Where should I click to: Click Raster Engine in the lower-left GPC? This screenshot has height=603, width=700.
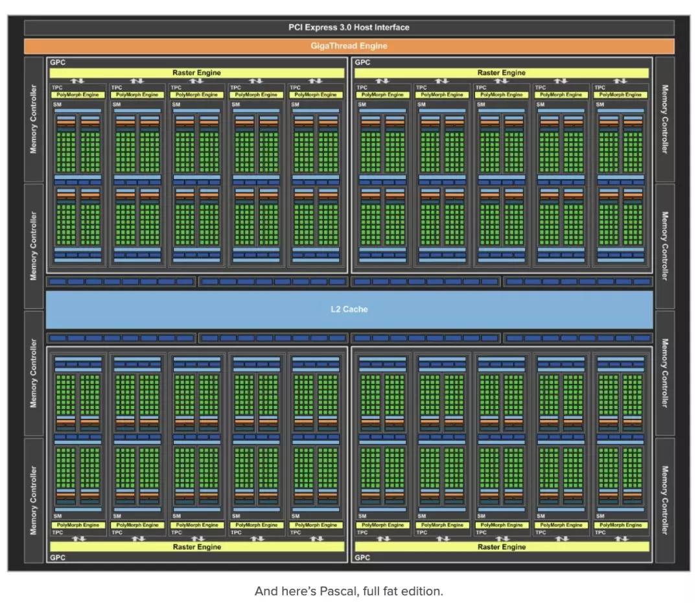tap(197, 547)
